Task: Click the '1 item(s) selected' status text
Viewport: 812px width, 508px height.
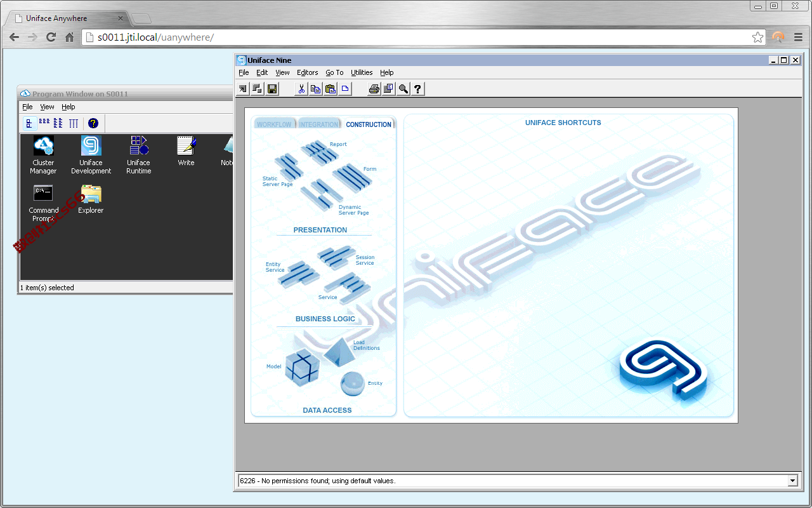Action: click(x=48, y=288)
